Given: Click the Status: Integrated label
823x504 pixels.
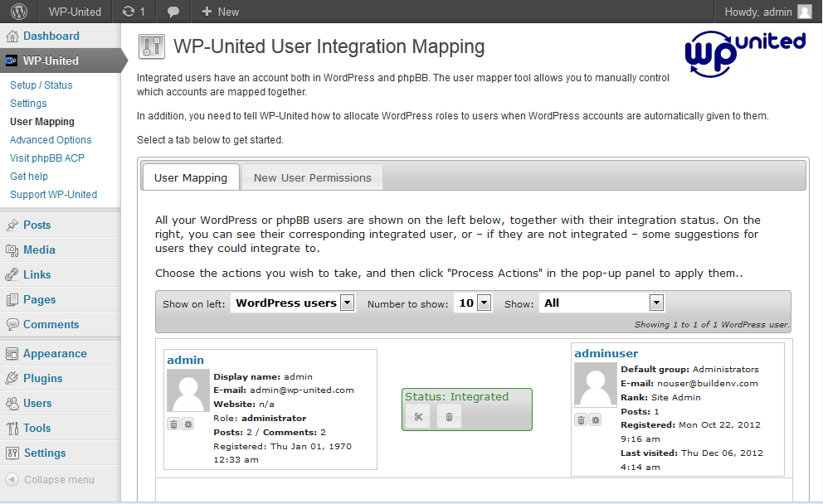Looking at the screenshot, I should [456, 396].
